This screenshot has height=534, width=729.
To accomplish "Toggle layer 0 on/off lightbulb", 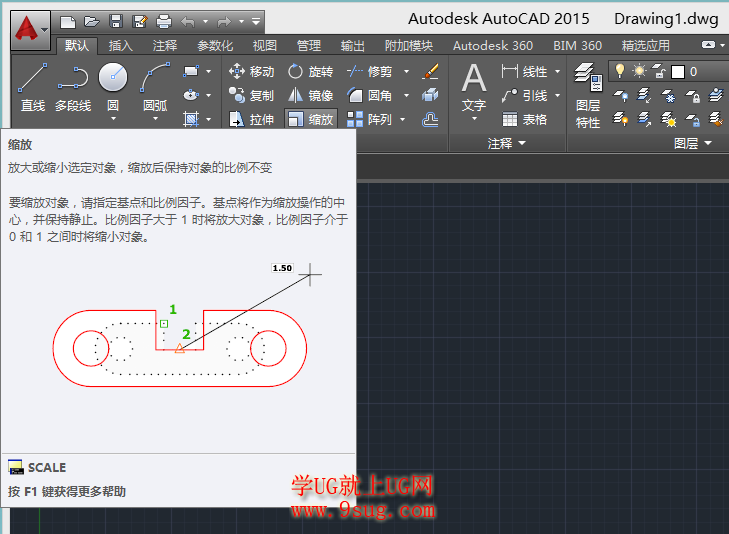I will point(620,71).
